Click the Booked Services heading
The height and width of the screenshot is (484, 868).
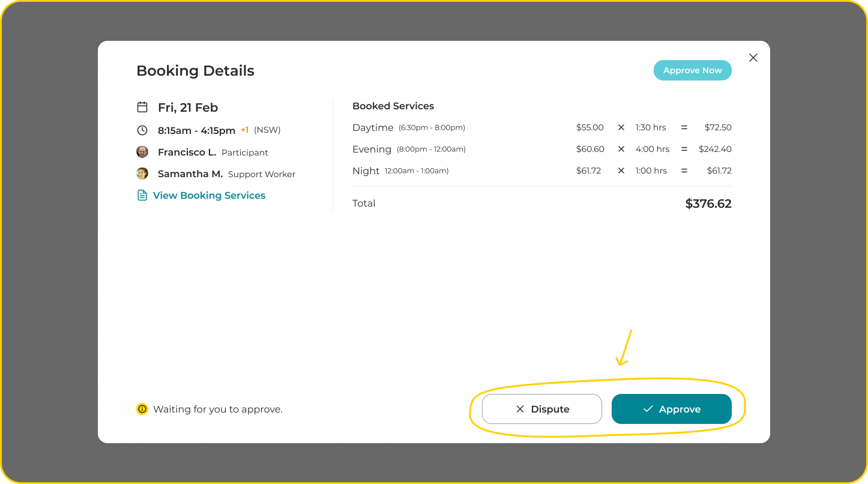coord(393,106)
